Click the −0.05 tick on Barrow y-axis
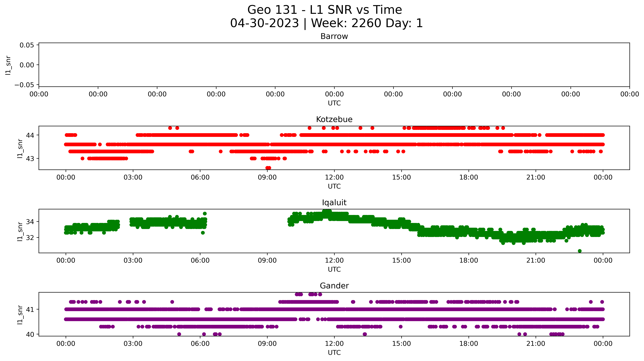Image resolution: width=644 pixels, height=361 pixels. (24, 85)
